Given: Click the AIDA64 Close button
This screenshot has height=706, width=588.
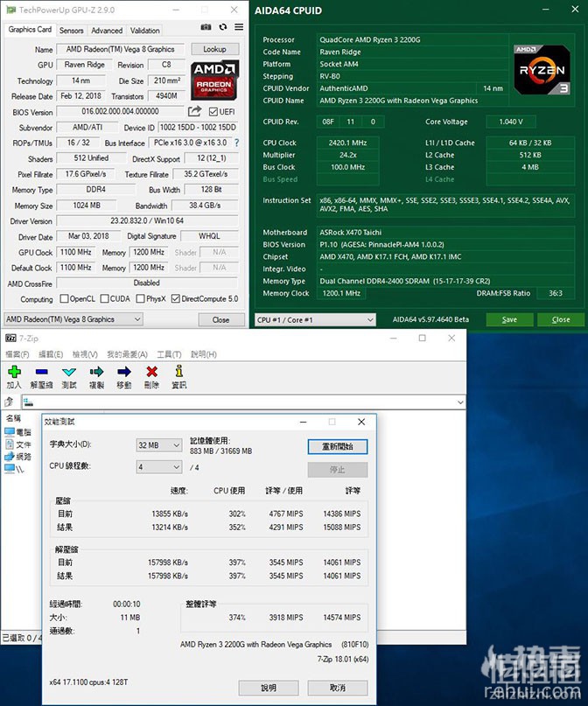Looking at the screenshot, I should click(x=561, y=319).
